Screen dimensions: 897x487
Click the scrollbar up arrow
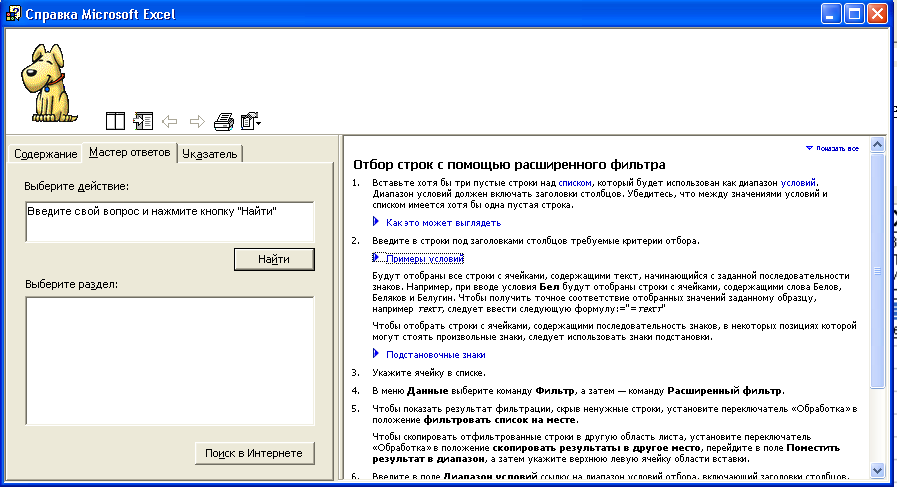click(x=878, y=145)
